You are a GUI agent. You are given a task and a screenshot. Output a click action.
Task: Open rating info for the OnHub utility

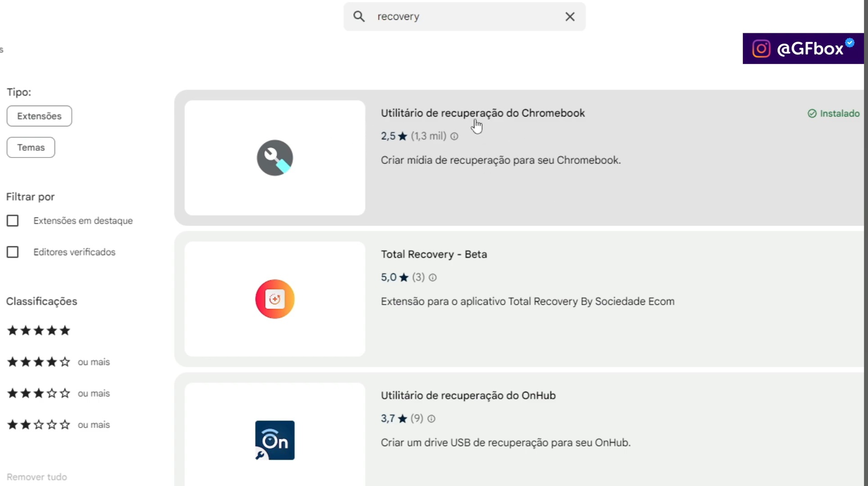(x=431, y=418)
